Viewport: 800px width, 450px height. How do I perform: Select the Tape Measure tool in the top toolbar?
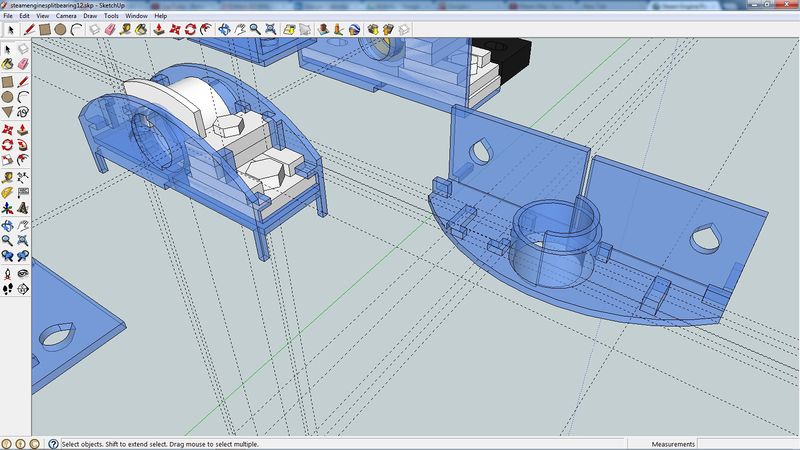pos(127,30)
